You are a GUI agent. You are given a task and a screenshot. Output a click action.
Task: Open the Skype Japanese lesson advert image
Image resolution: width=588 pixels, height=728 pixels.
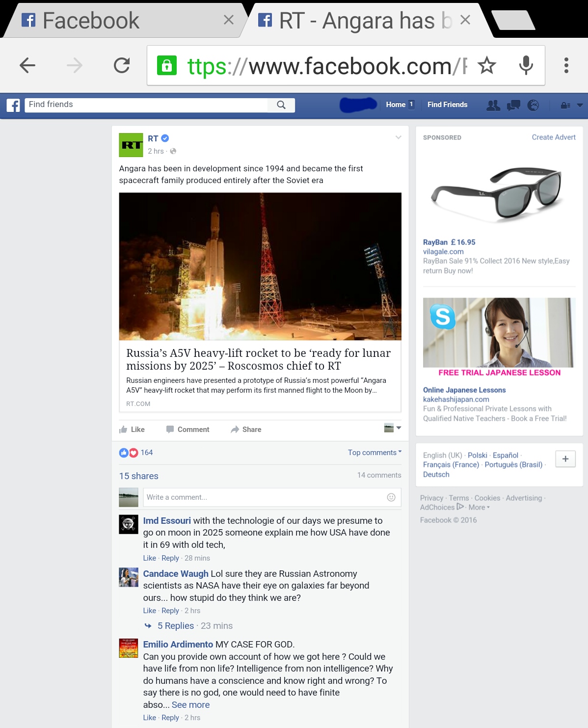pos(499,338)
